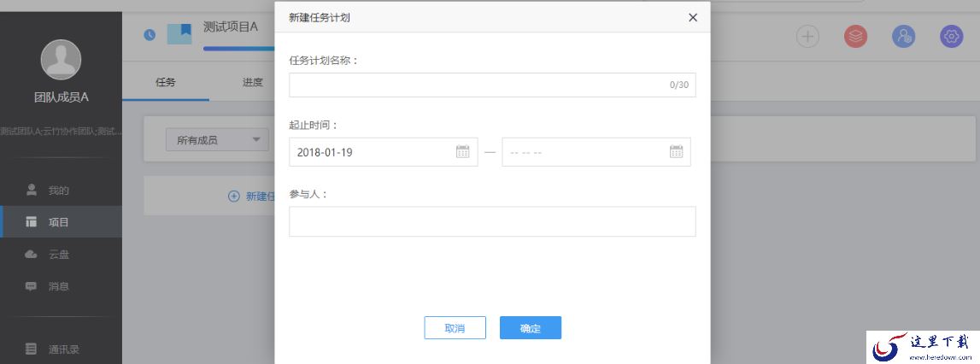This screenshot has height=364, width=980.
Task: Click the clock icon beside project name
Action: coord(150,34)
